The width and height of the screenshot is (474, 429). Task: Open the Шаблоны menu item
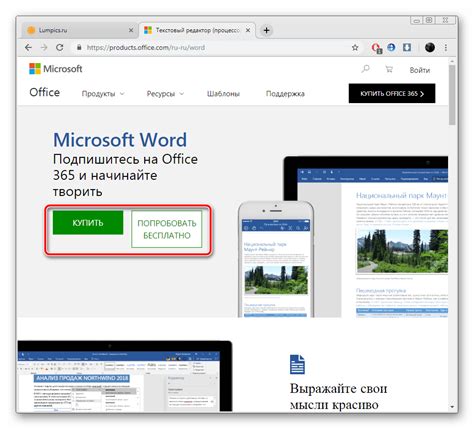223,94
